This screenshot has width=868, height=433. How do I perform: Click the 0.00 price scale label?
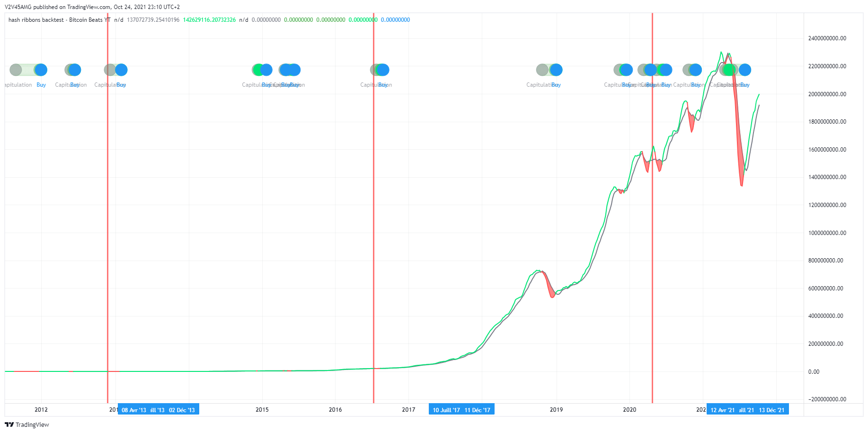tap(814, 372)
